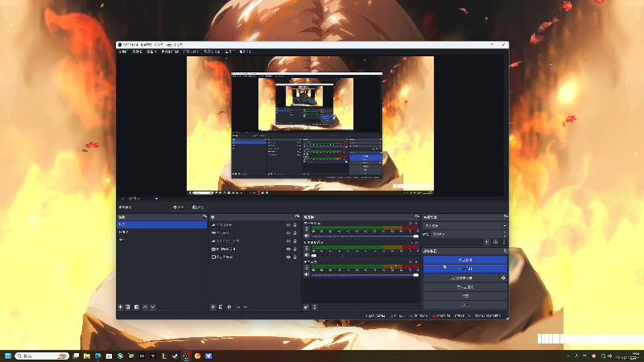
Task: Add a new scene with the Scenes plus icon
Action: point(120,307)
